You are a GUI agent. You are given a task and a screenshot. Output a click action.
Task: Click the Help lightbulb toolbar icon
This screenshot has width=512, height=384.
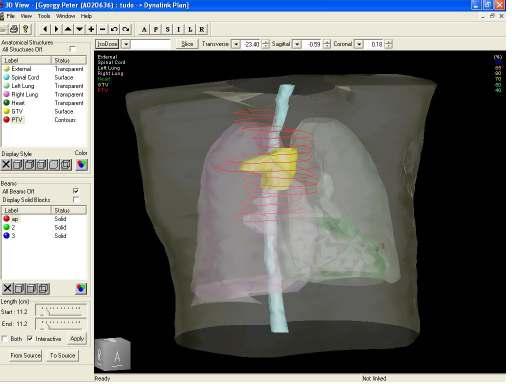(26, 29)
